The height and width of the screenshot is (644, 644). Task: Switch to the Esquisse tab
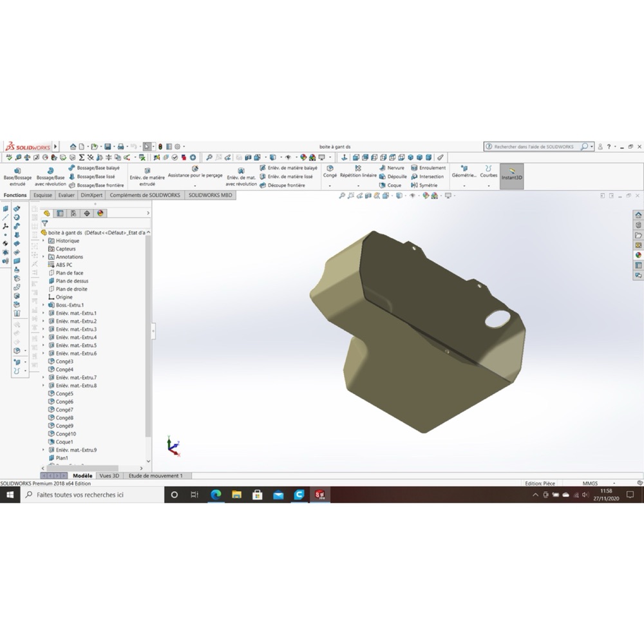tap(43, 195)
